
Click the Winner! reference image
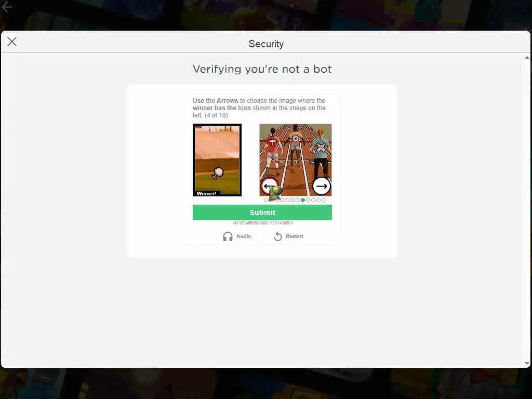click(217, 160)
